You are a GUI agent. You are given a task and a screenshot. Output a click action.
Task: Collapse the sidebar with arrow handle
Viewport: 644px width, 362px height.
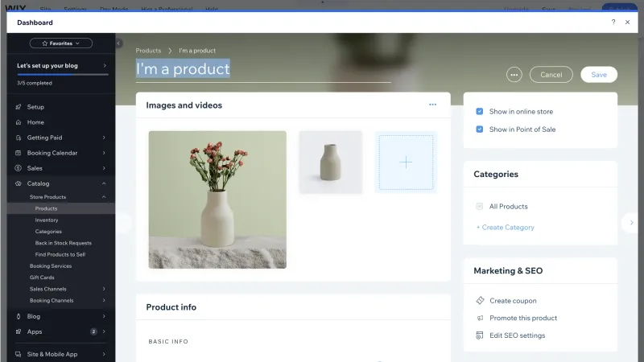[x=118, y=43]
